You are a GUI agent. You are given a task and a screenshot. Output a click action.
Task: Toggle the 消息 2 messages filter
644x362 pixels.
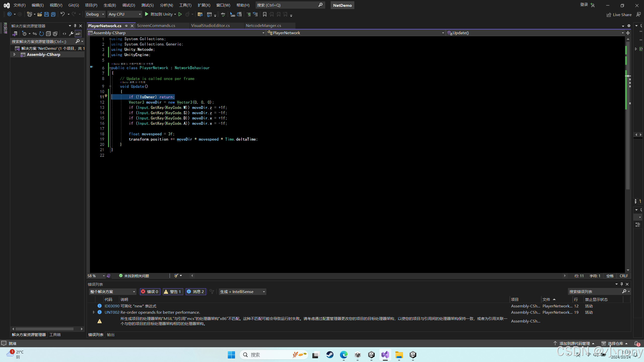(x=196, y=292)
